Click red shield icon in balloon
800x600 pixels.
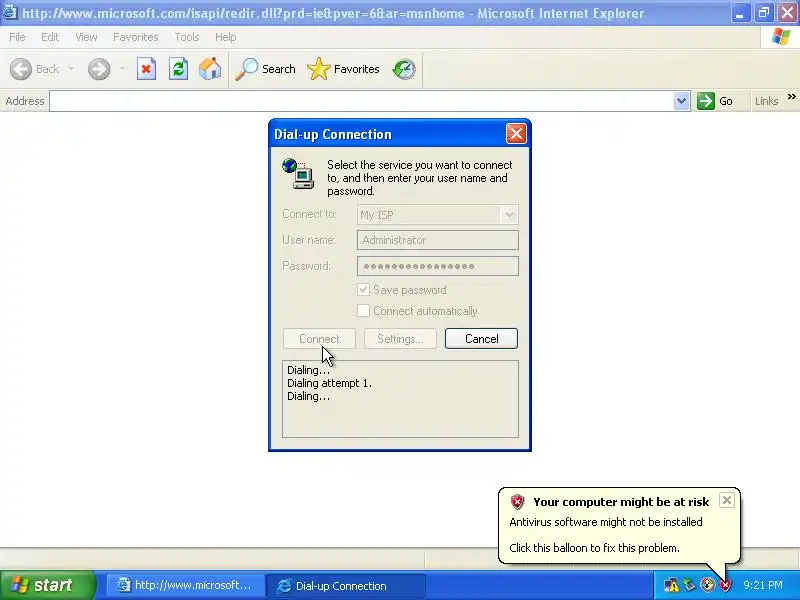pyautogui.click(x=517, y=502)
